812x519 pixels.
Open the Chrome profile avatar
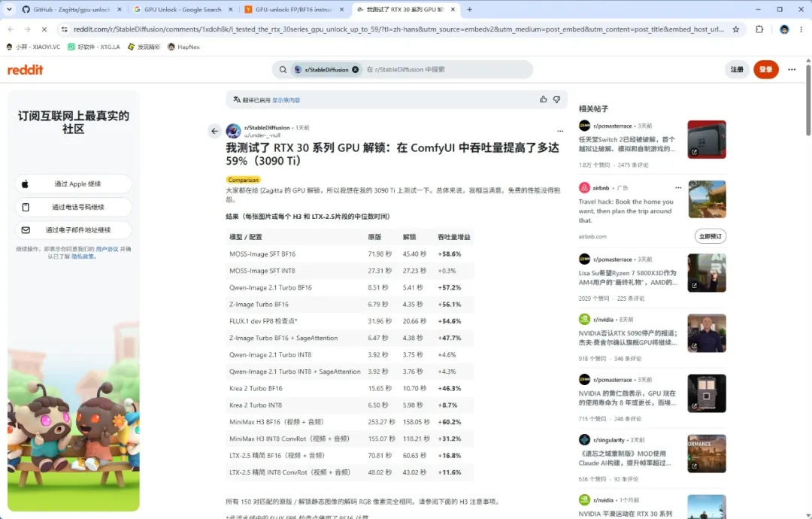(x=784, y=29)
